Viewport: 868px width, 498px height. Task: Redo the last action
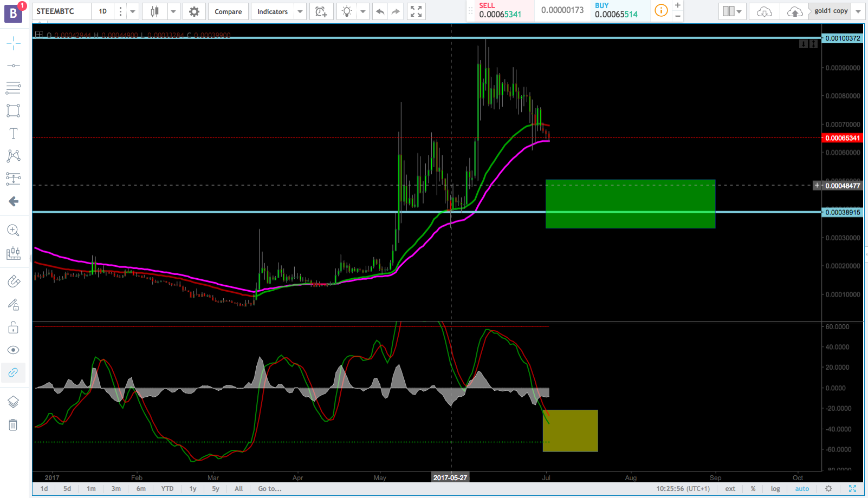click(396, 11)
